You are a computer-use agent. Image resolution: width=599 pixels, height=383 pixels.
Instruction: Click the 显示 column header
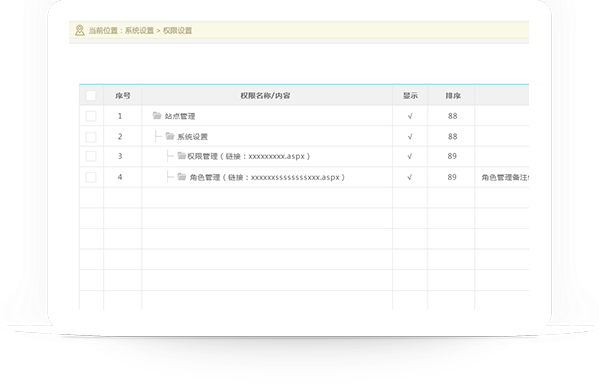(410, 96)
